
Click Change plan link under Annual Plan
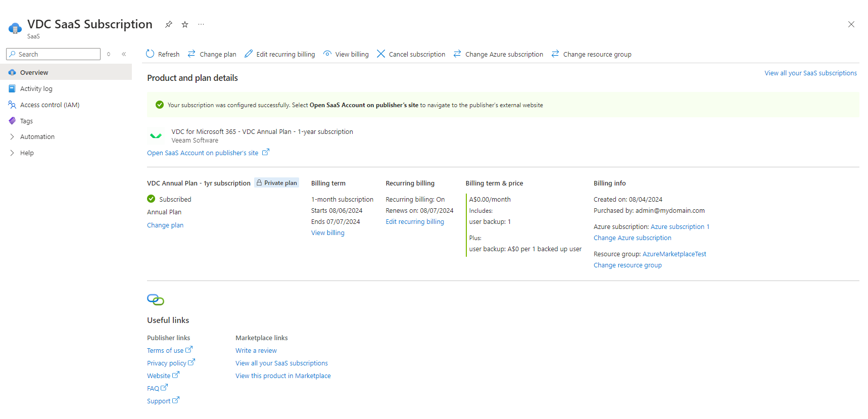(x=165, y=225)
